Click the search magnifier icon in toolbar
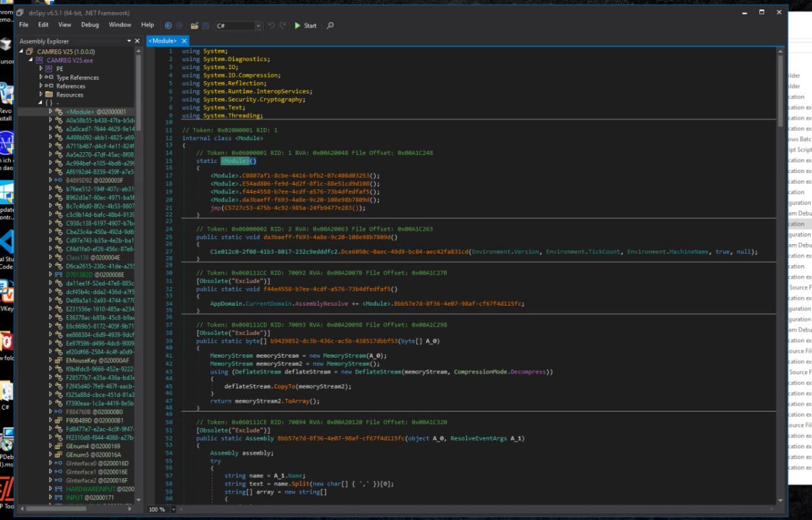The width and height of the screenshot is (812, 520). (x=330, y=26)
